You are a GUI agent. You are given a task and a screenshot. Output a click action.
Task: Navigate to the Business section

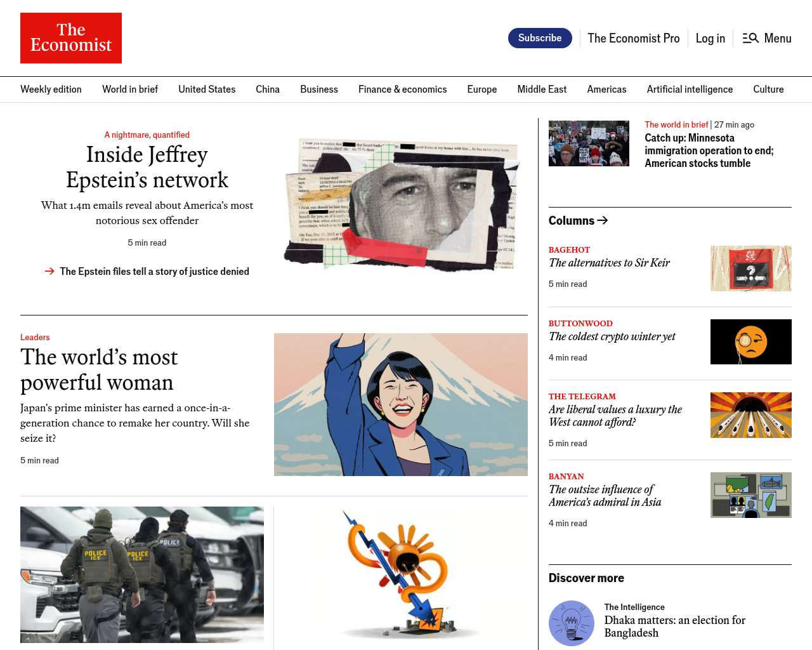coord(319,90)
